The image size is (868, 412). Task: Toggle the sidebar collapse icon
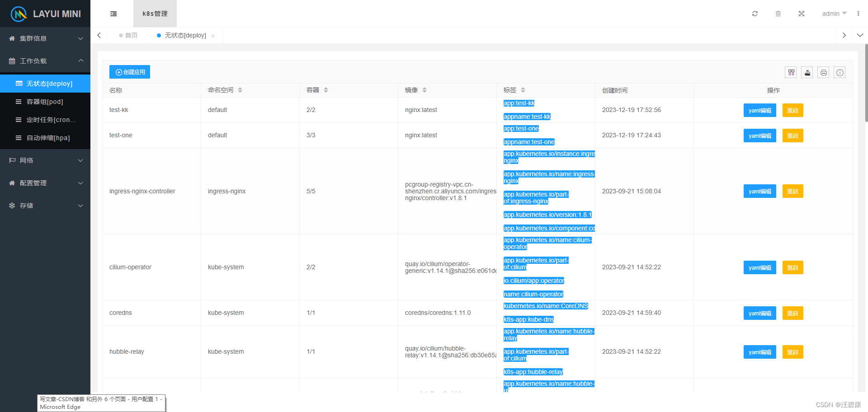click(x=113, y=14)
